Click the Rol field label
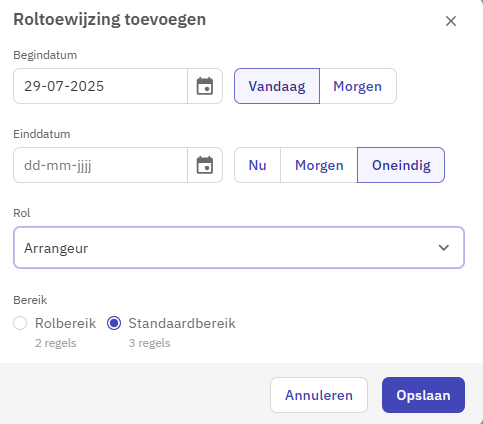This screenshot has height=424, width=483. (x=22, y=213)
